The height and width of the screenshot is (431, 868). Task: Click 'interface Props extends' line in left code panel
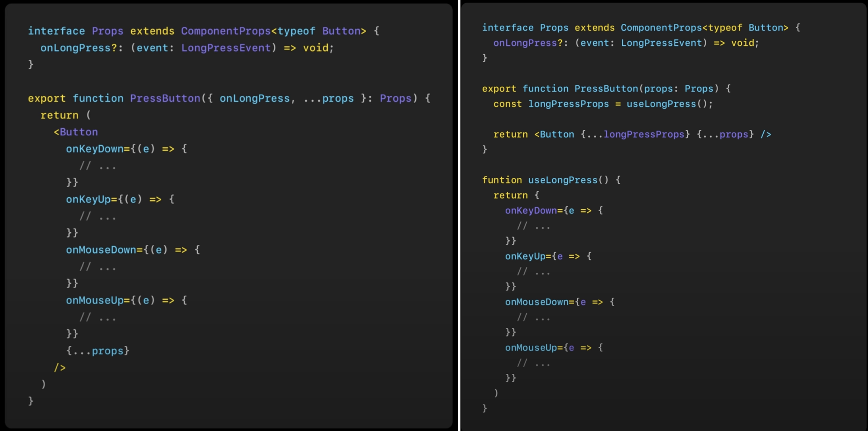tap(203, 31)
